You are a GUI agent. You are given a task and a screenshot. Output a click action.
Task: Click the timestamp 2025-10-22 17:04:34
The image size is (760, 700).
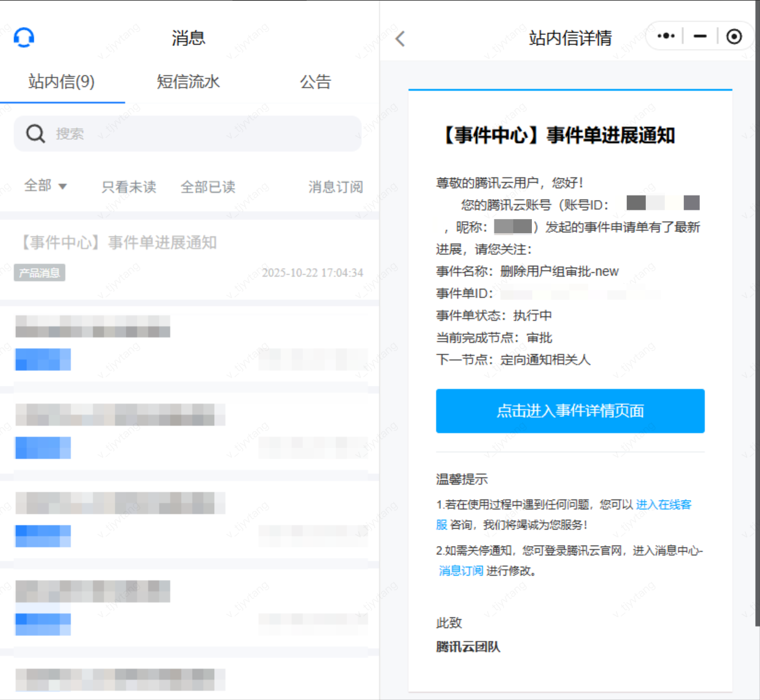click(x=312, y=273)
